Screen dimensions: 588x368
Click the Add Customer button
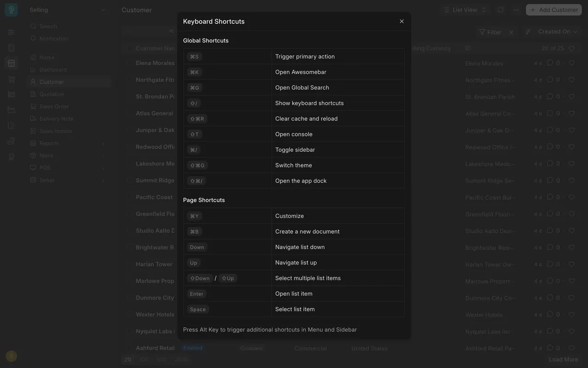(x=554, y=10)
